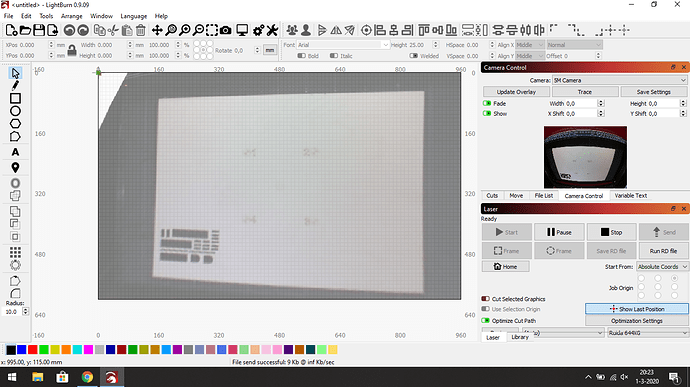Screen dimensions: 690x387
Task: Open the Ruida 644XG device dropdown
Action: [x=648, y=333]
